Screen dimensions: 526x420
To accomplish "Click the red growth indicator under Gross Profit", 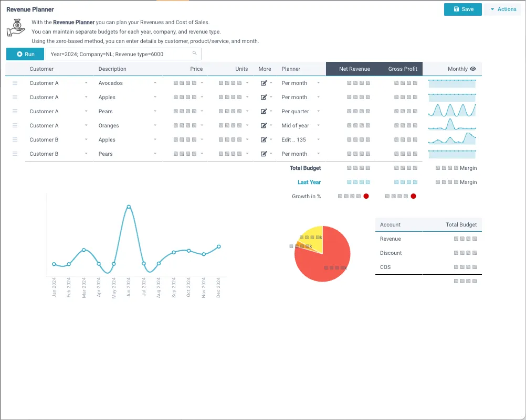I will pos(413,196).
